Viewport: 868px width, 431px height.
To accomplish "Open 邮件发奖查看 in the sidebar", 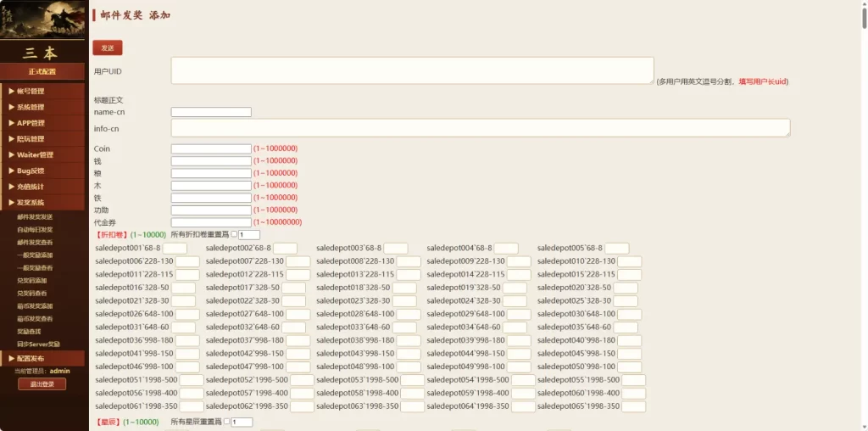I will [x=35, y=243].
